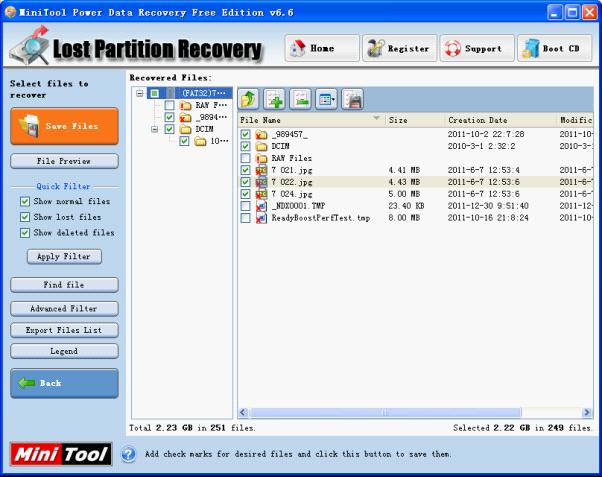The width and height of the screenshot is (602, 477).
Task: Toggle Show deleted files checkbox
Action: pyautogui.click(x=25, y=233)
